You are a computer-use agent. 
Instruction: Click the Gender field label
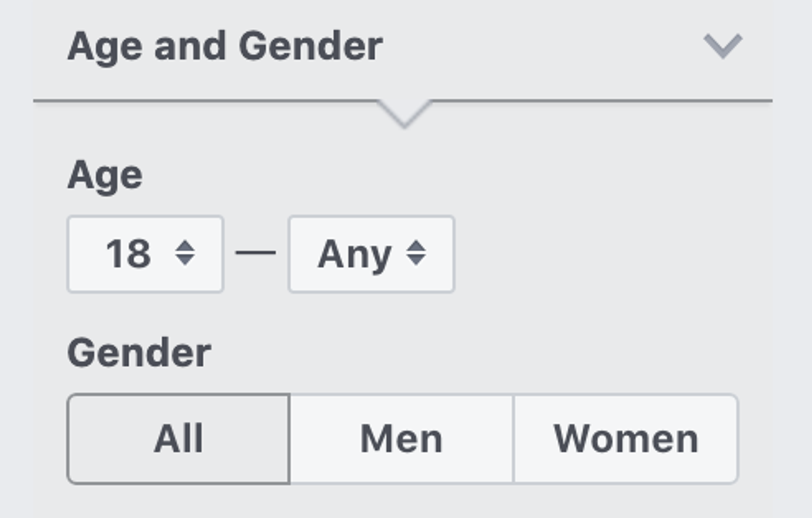[139, 353]
